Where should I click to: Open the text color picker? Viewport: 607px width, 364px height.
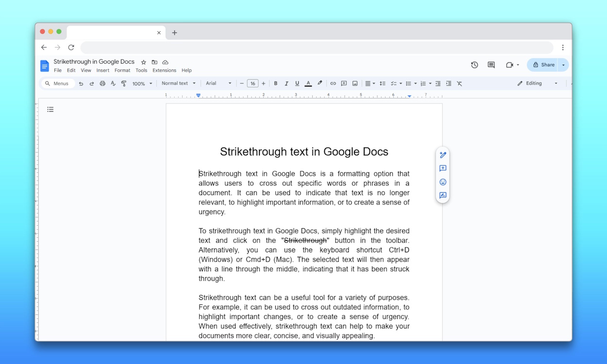click(x=308, y=83)
